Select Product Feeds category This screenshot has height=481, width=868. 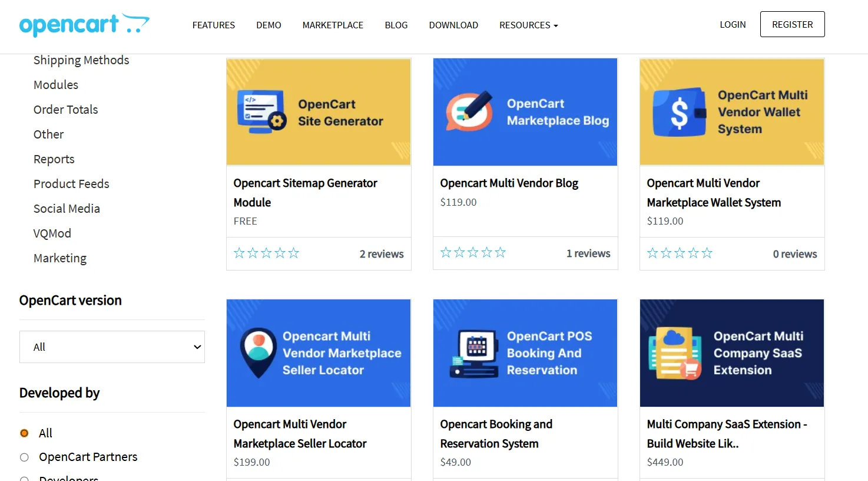(x=71, y=184)
